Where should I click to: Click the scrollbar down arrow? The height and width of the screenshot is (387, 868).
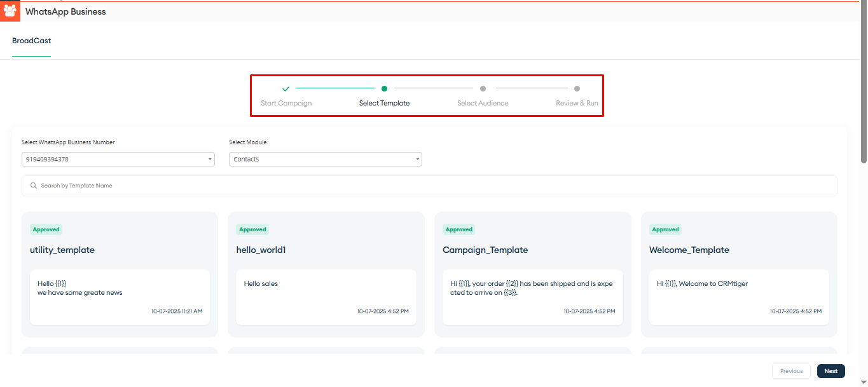pos(864,383)
